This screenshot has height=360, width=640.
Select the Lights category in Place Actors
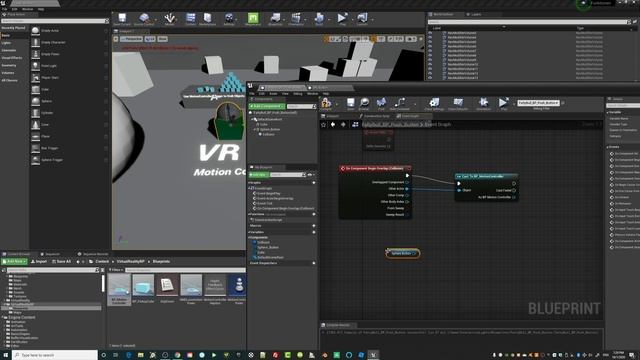tap(6, 43)
